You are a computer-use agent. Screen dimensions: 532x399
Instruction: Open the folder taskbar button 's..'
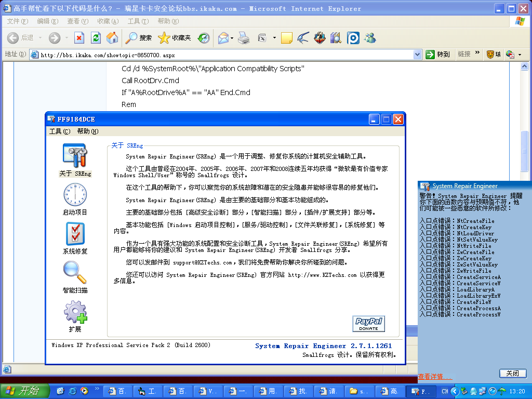[359, 392]
